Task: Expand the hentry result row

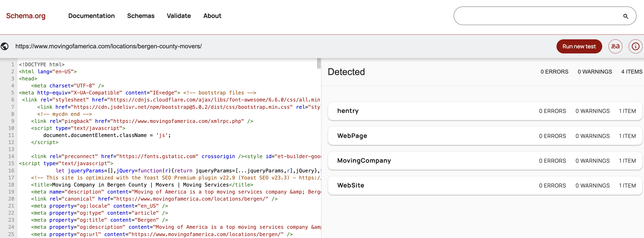Action: [x=485, y=111]
